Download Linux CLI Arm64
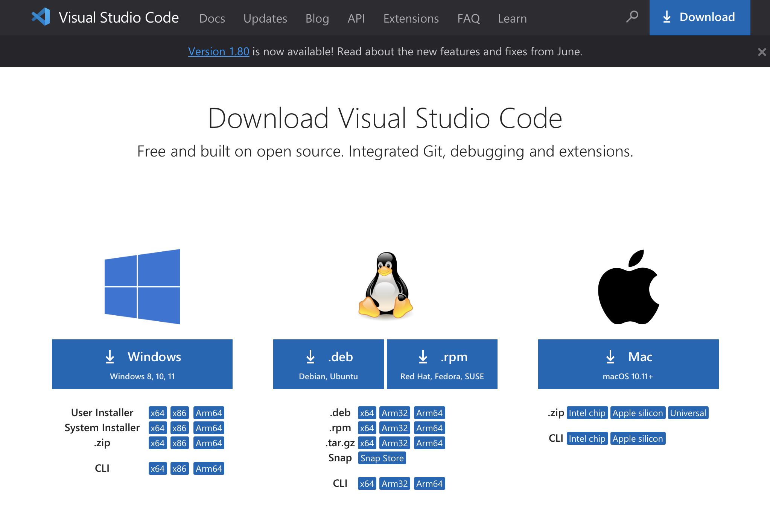This screenshot has height=532, width=770. 429,484
